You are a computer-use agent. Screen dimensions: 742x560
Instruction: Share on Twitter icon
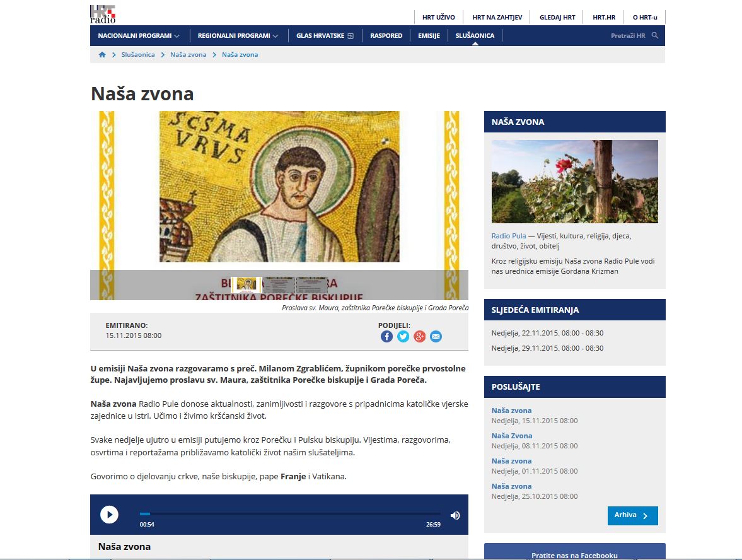(x=403, y=337)
